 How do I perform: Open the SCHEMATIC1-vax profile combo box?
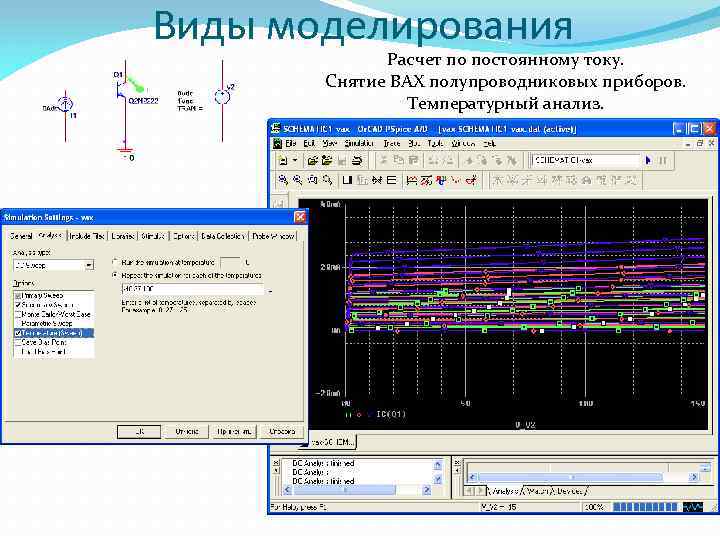[585, 160]
